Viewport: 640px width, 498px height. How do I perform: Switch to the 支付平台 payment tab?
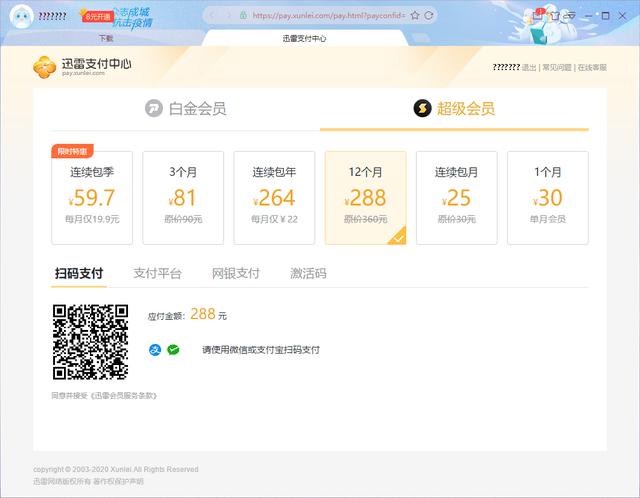[x=157, y=273]
